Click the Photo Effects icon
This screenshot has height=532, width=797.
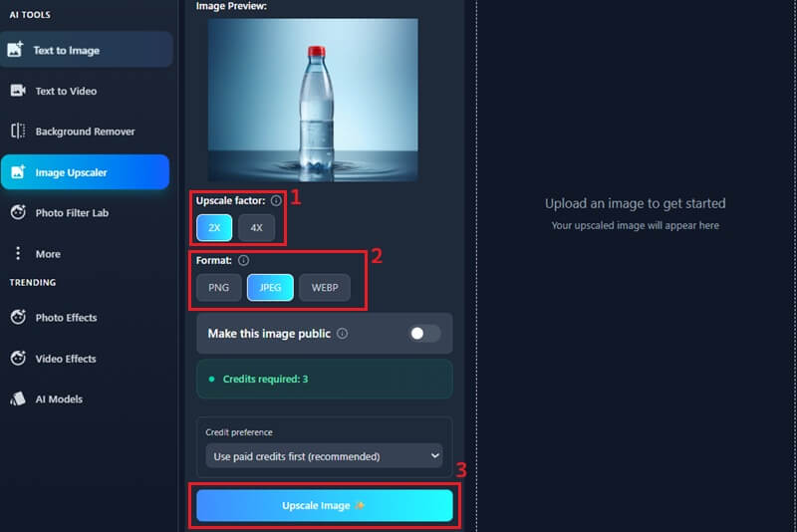point(18,317)
